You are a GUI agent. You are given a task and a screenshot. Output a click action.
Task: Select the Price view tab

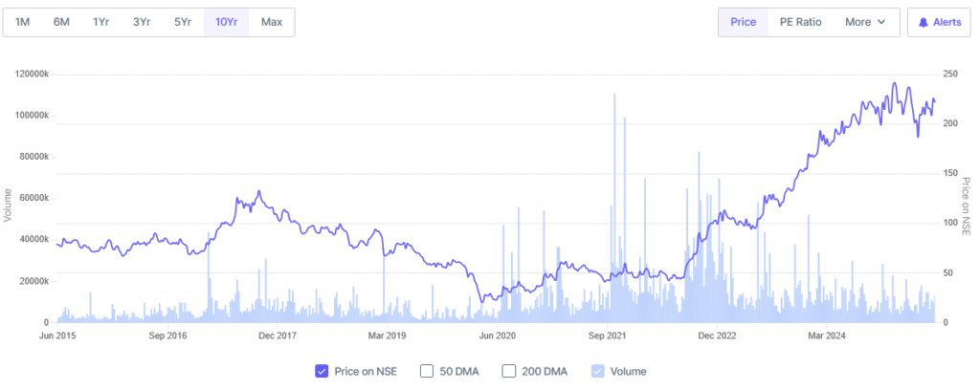click(x=744, y=22)
